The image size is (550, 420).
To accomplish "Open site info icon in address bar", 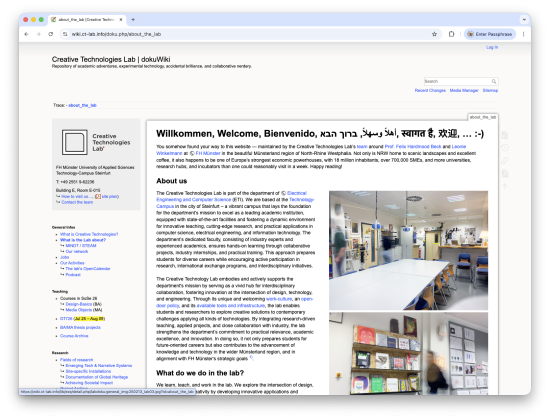I will [x=65, y=34].
